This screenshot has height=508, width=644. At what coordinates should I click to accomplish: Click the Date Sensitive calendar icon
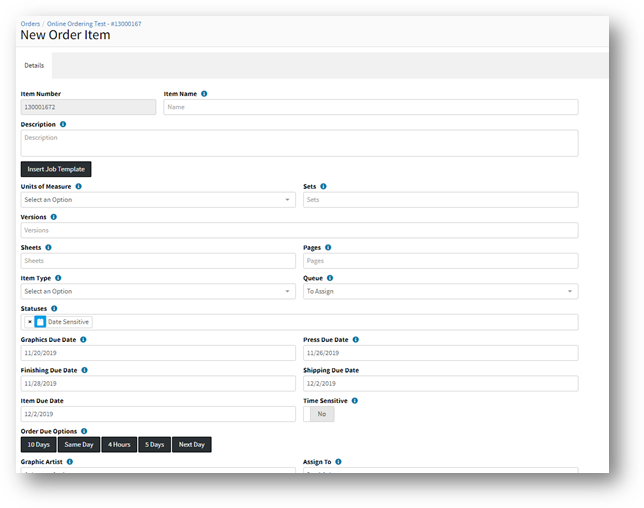coord(40,322)
